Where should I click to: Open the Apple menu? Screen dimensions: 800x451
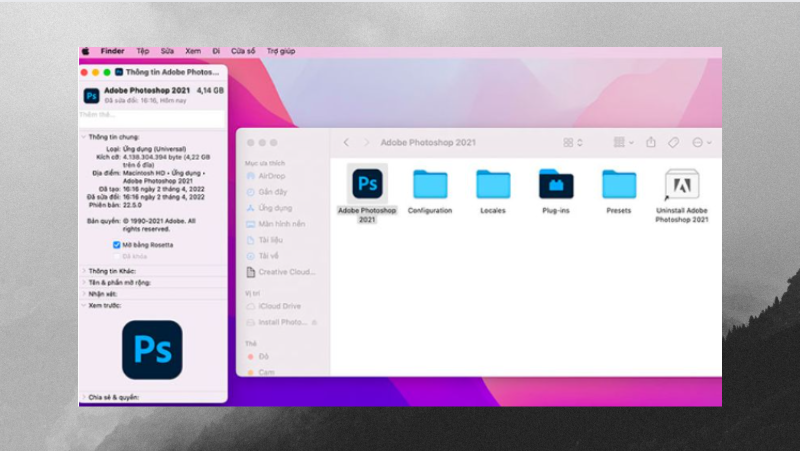click(86, 51)
